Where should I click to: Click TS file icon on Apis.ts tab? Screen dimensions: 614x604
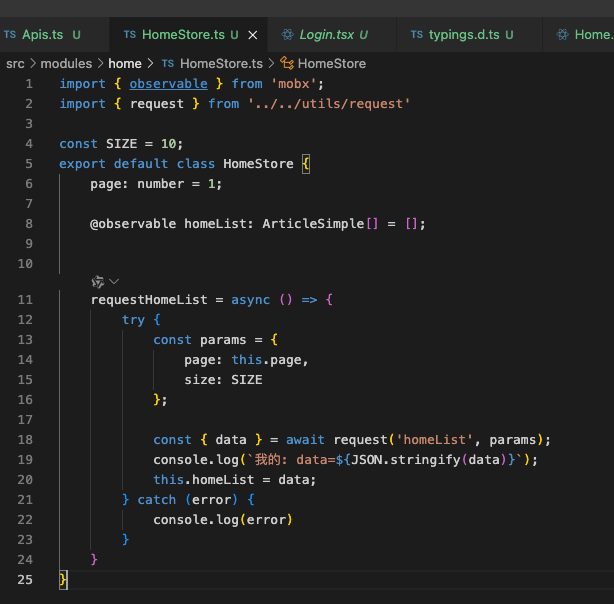[10, 35]
